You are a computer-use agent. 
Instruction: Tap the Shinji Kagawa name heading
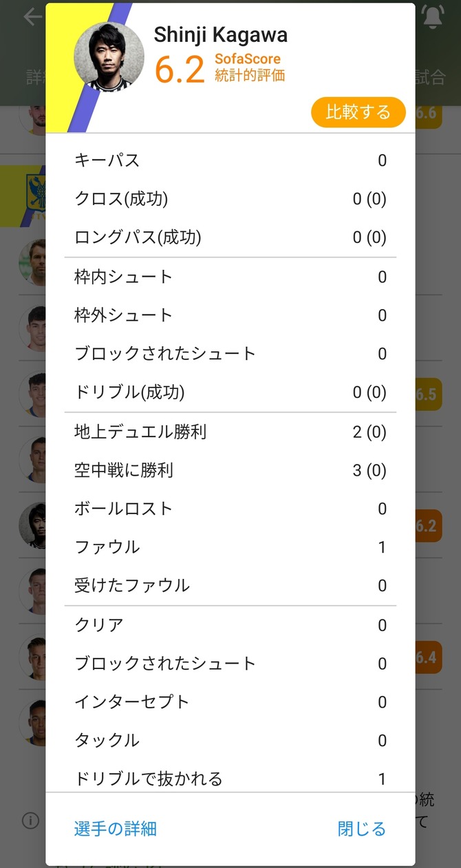coord(220,34)
